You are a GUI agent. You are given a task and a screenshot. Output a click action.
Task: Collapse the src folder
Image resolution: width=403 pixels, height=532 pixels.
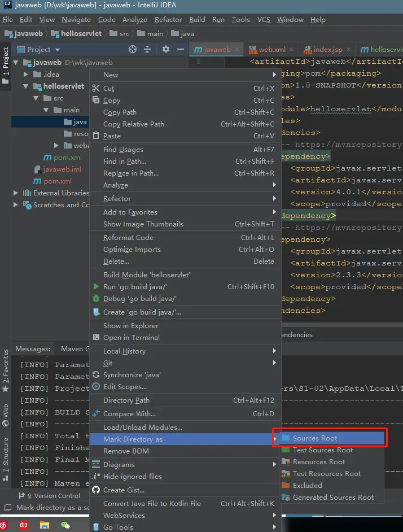(36, 98)
